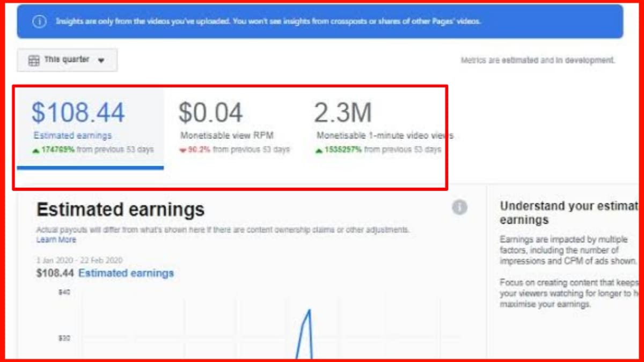Click the Metrics are estimated and in development note
Screen dimensions: 644x362
pyautogui.click(x=537, y=61)
